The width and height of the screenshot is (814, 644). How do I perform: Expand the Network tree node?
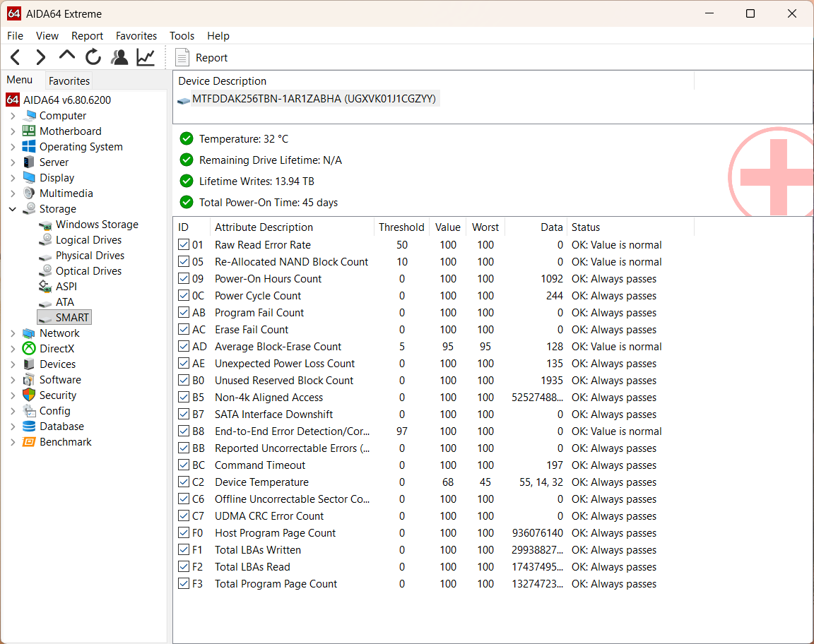click(x=13, y=333)
